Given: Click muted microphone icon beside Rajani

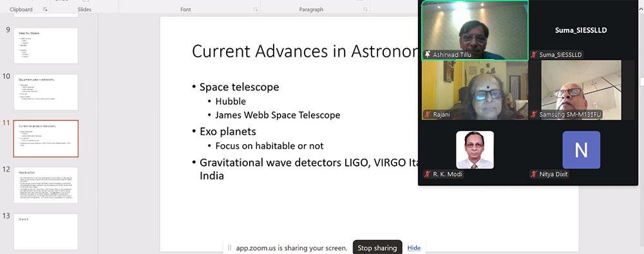Looking at the screenshot, I should coord(428,114).
